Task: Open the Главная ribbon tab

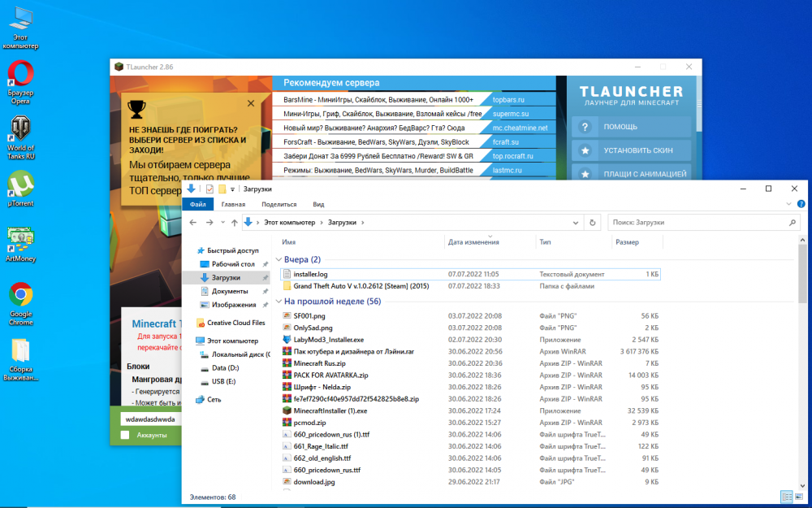Action: pyautogui.click(x=233, y=204)
